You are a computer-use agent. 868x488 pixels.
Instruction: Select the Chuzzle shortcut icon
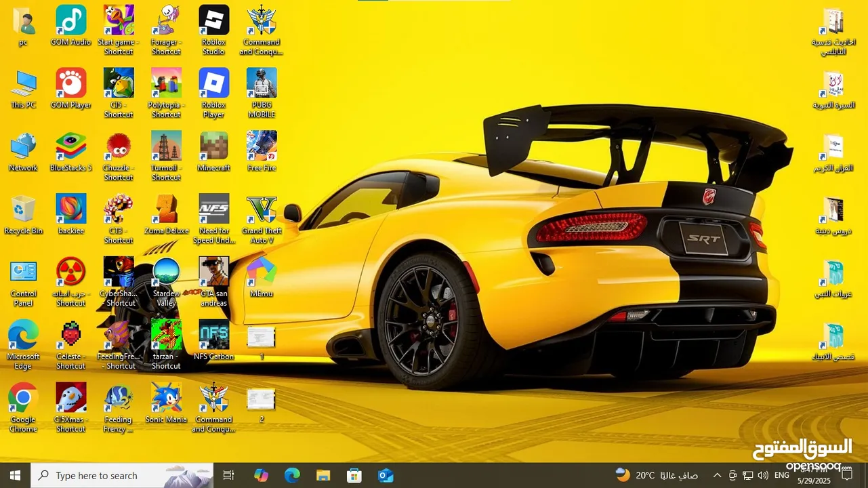click(x=119, y=147)
